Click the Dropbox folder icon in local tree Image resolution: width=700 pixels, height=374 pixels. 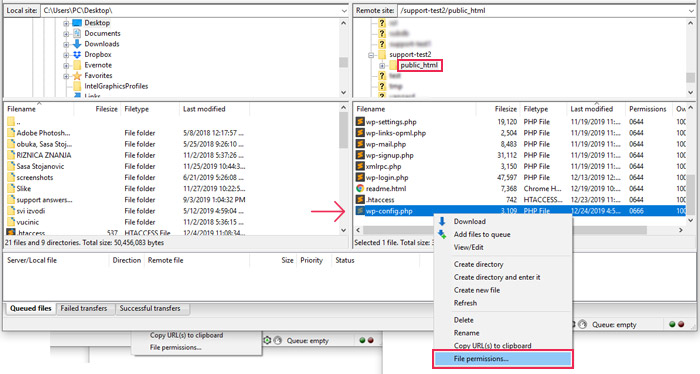[77, 54]
